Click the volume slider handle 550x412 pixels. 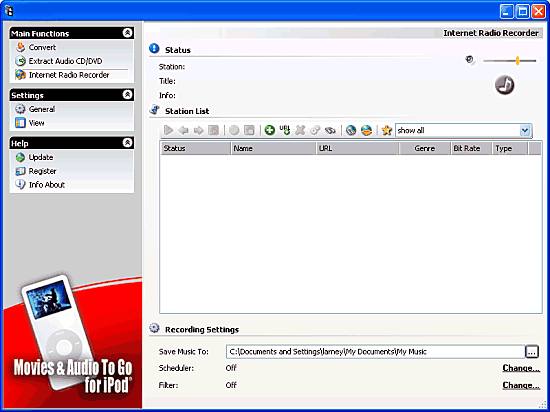(517, 60)
